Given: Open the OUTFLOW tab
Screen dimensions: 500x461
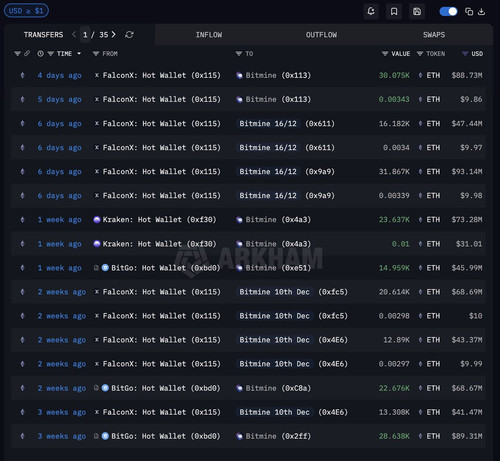Looking at the screenshot, I should pyautogui.click(x=321, y=35).
